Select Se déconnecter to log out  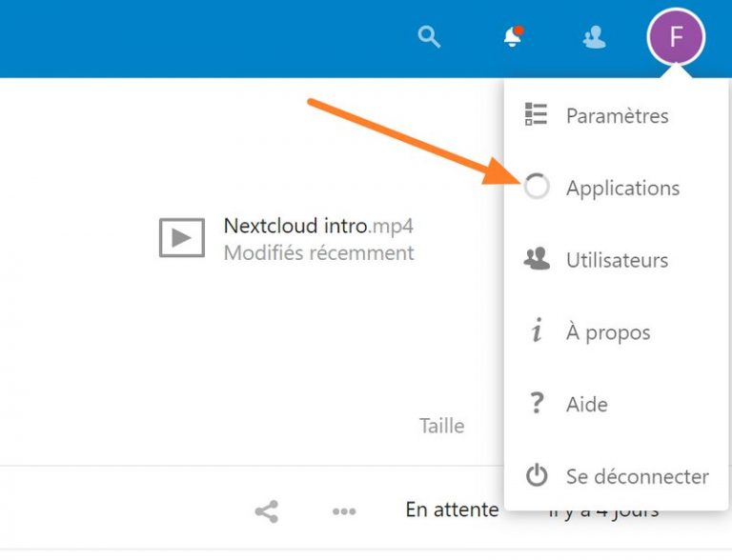click(617, 476)
